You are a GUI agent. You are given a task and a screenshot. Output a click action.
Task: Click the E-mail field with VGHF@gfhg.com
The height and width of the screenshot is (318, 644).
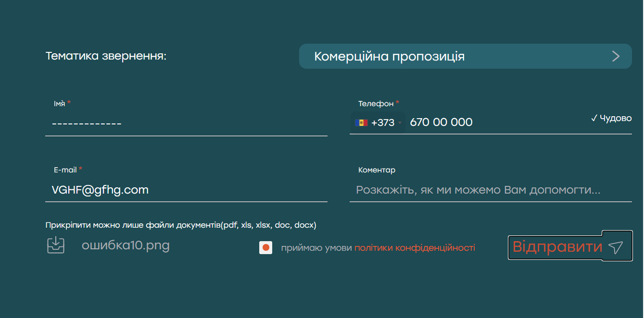click(x=186, y=190)
